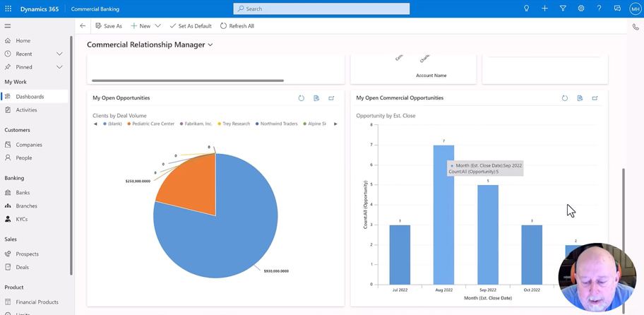The width and height of the screenshot is (644, 315).
Task: Click Refresh All
Action: 237,26
